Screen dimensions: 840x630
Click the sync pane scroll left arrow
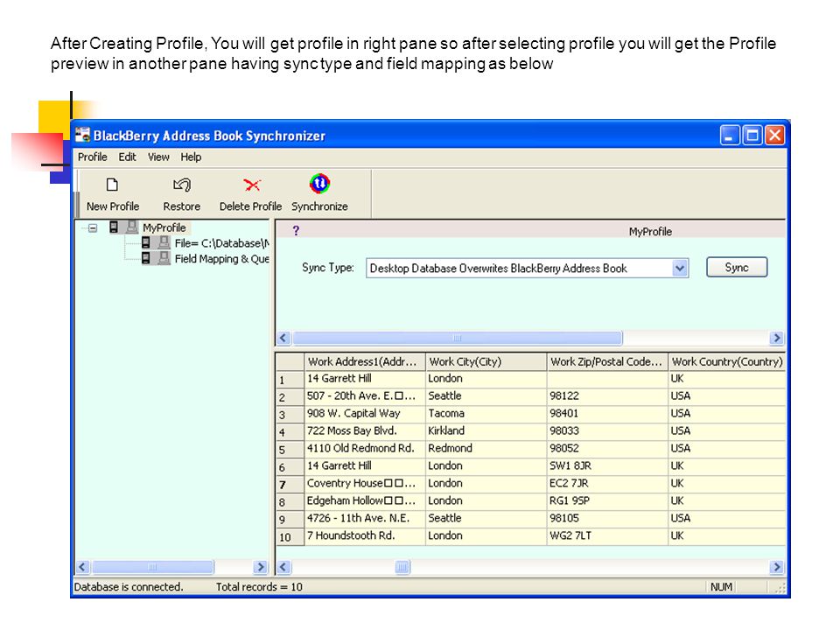[283, 338]
